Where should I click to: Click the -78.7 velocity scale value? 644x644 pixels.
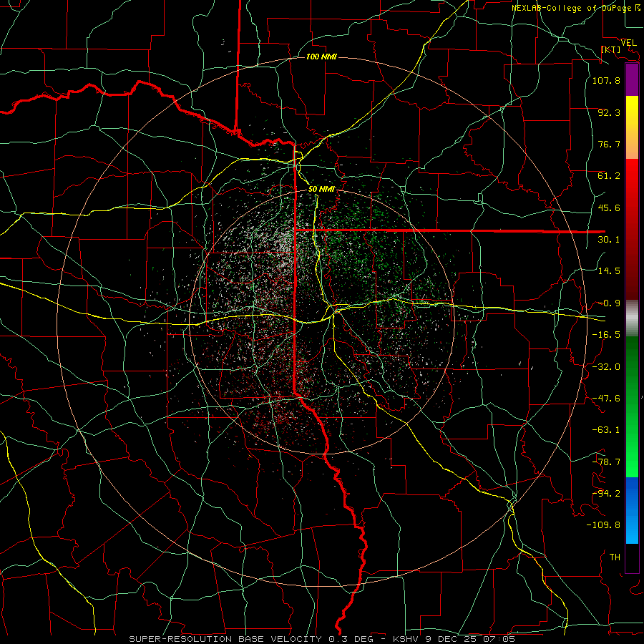point(606,462)
